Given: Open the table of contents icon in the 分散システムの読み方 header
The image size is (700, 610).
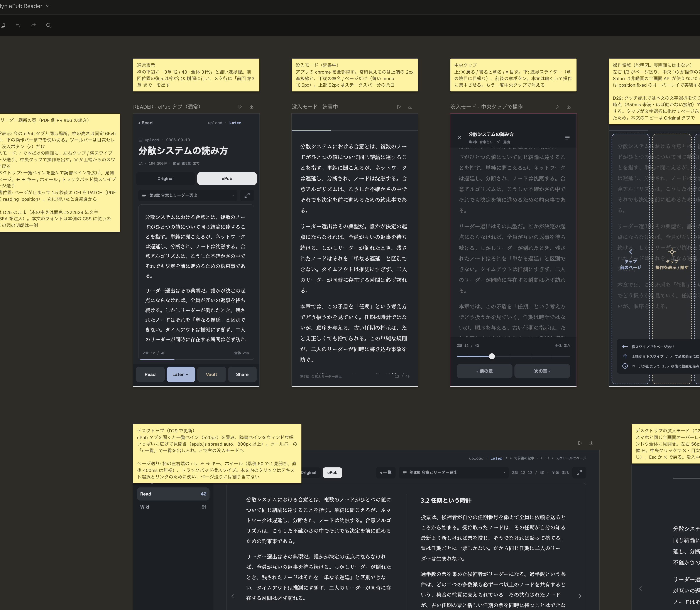Looking at the screenshot, I should tap(567, 138).
